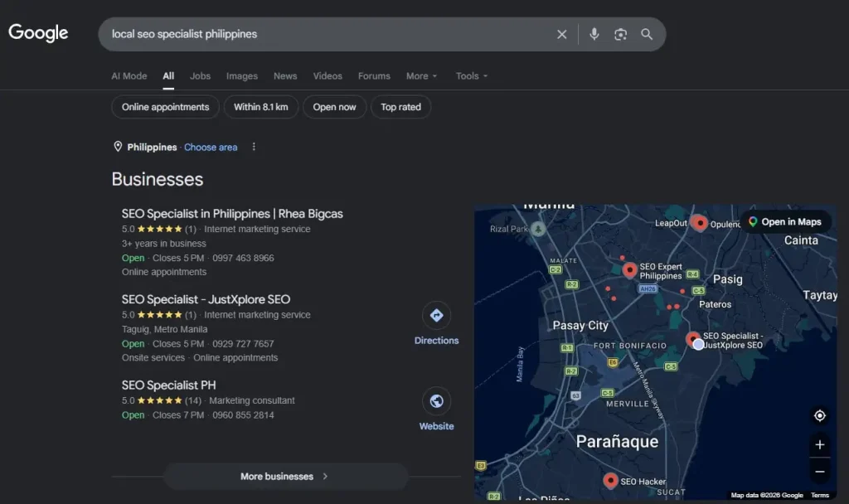Click phone number 0997 463 8966
Image resolution: width=849 pixels, height=504 pixels.
tap(243, 259)
